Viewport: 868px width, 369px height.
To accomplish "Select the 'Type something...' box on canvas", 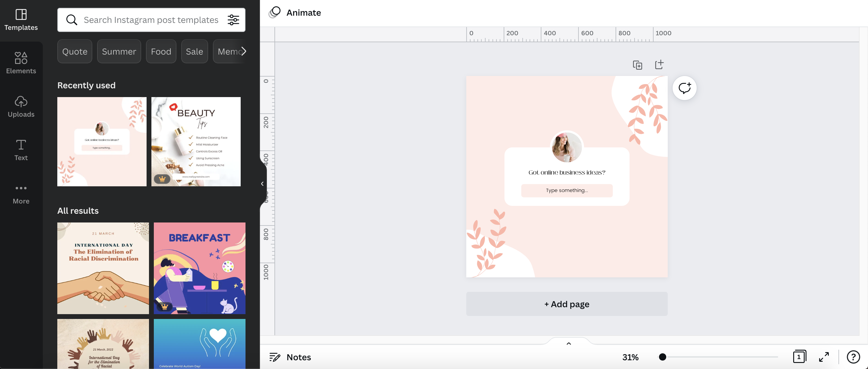I will [567, 191].
